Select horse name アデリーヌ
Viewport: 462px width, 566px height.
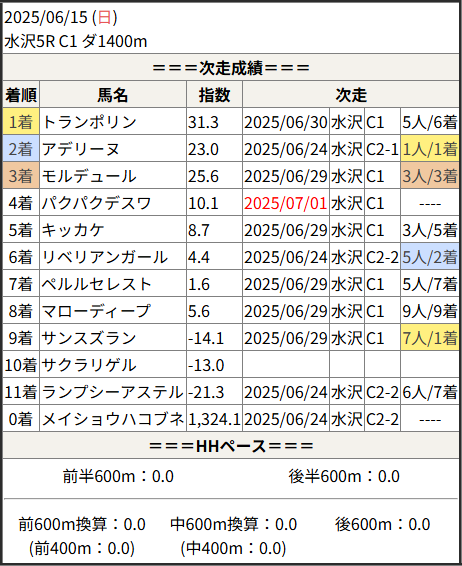point(80,149)
